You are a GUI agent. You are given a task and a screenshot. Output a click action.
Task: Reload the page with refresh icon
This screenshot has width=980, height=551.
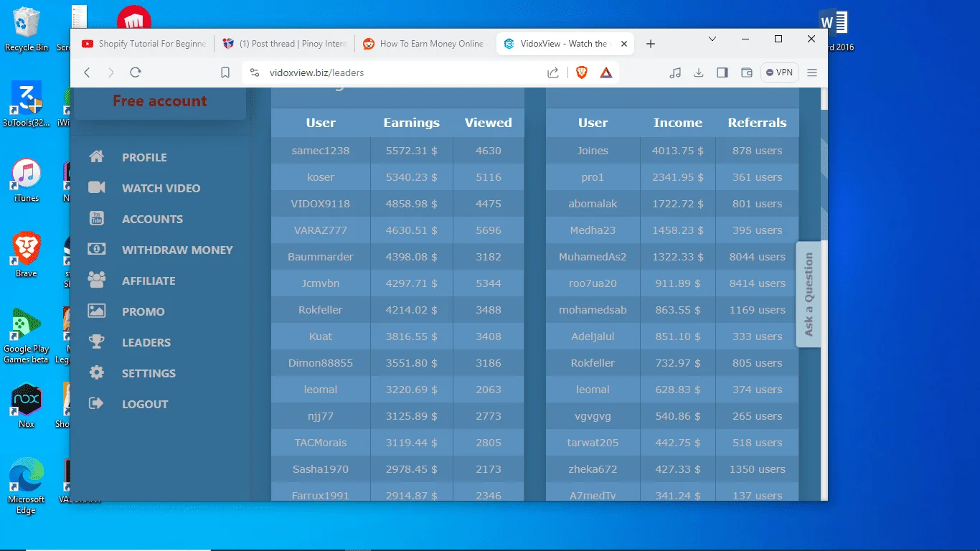point(135,72)
